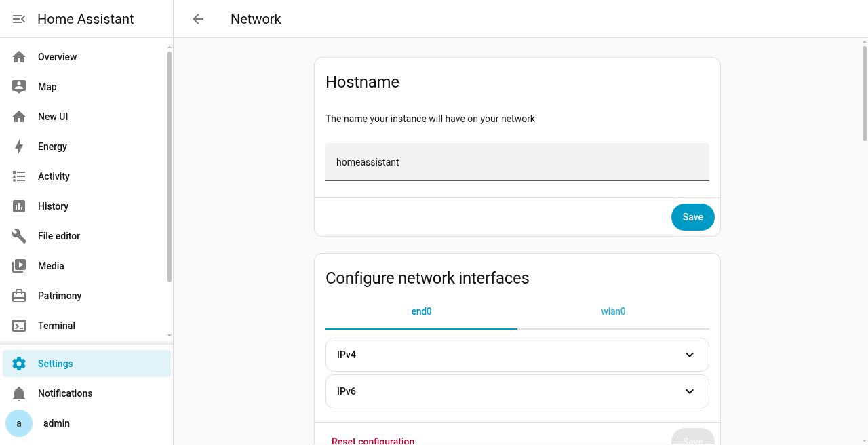The width and height of the screenshot is (868, 445).
Task: Open the Terminal panel
Action: pyautogui.click(x=87, y=326)
